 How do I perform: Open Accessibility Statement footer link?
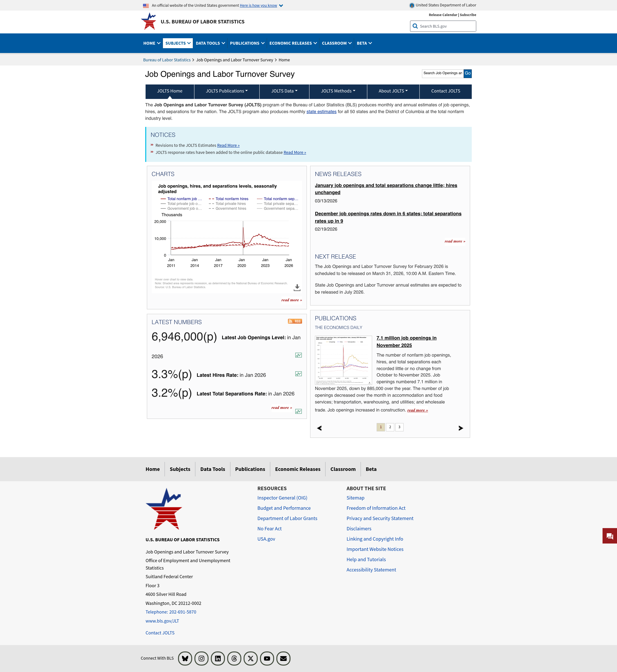[x=371, y=570]
